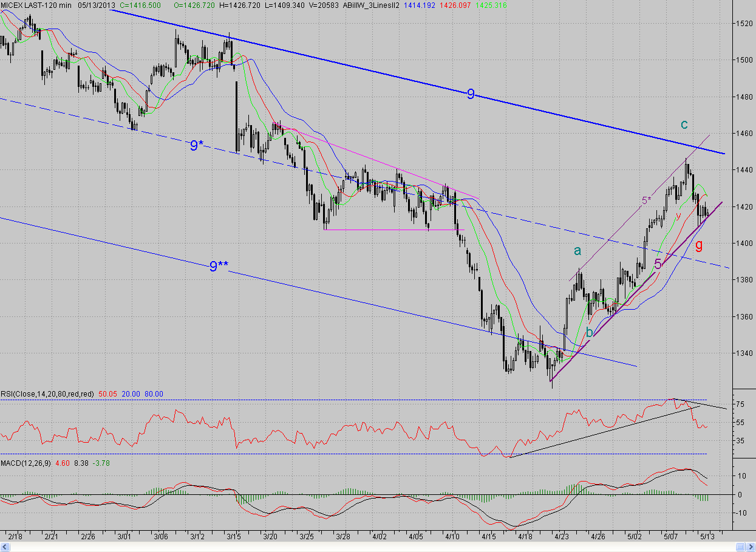Click the MACD(12,26,9) indicator label
The height and width of the screenshot is (552, 756).
(x=26, y=463)
